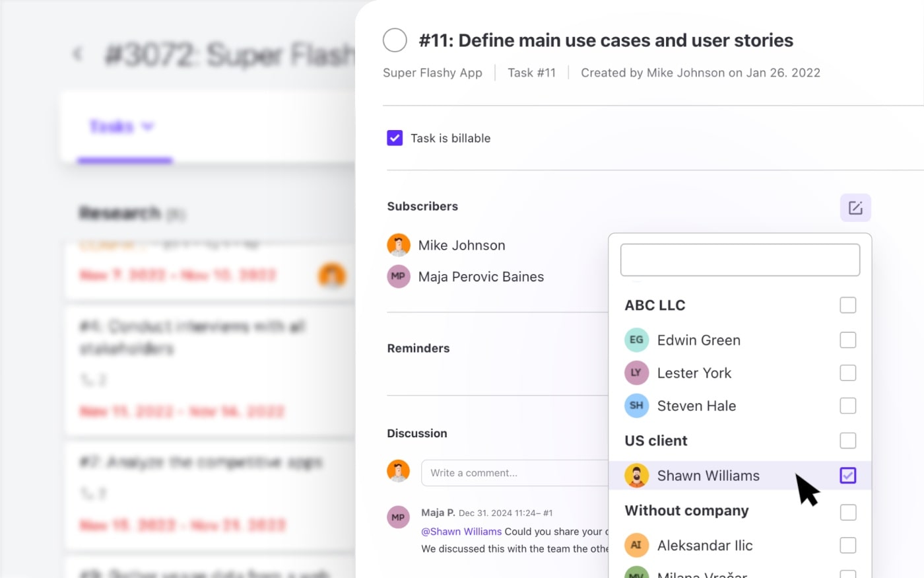
Task: Click Edwin Green's initials avatar
Action: [636, 340]
